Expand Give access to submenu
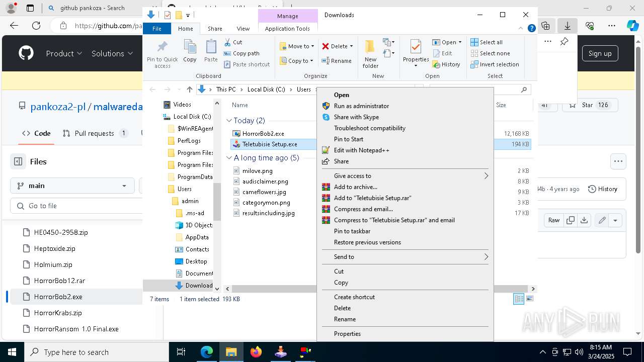Viewport: 644px width, 362px height. 405,176
